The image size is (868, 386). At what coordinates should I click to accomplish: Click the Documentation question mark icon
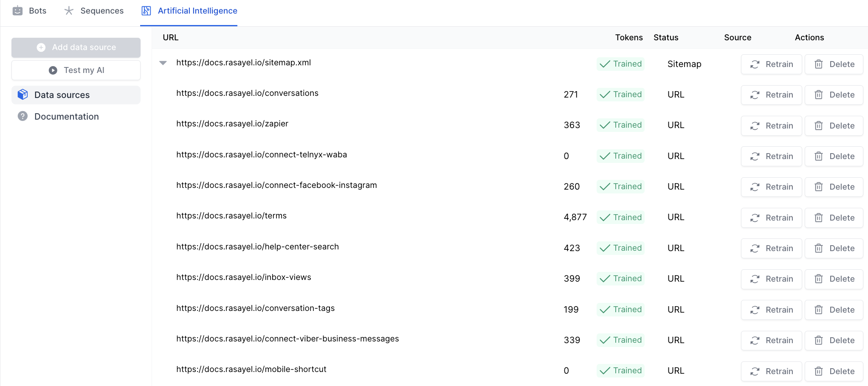coord(23,116)
